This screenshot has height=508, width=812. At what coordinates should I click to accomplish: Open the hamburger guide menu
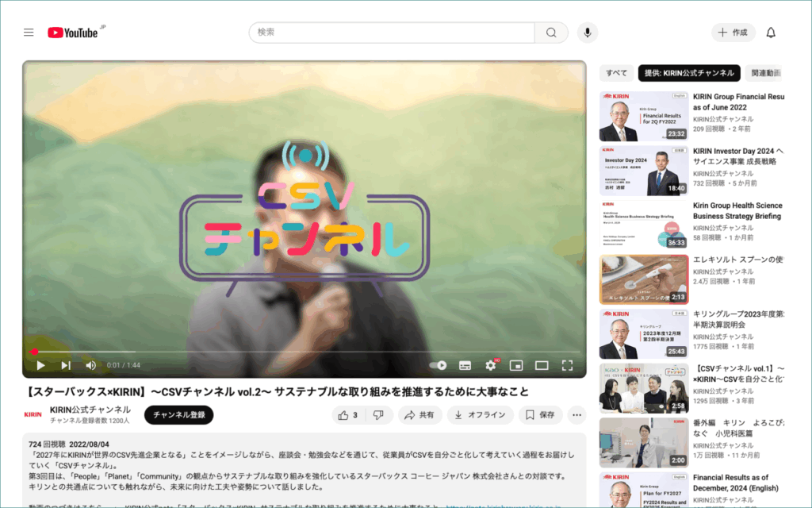point(29,33)
